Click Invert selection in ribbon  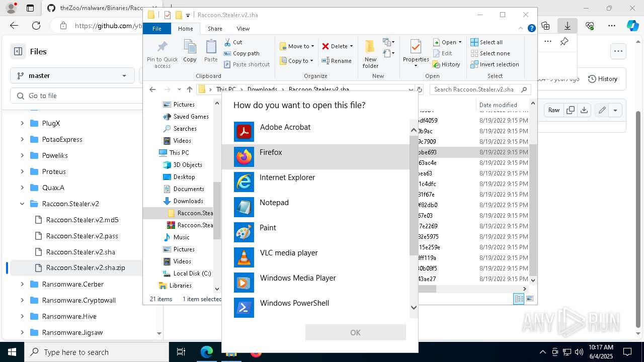495,64
